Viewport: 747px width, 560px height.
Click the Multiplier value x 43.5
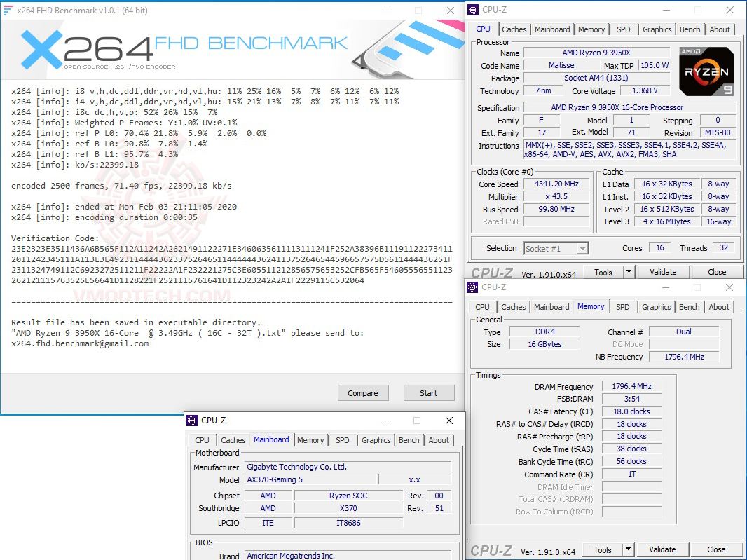[556, 196]
